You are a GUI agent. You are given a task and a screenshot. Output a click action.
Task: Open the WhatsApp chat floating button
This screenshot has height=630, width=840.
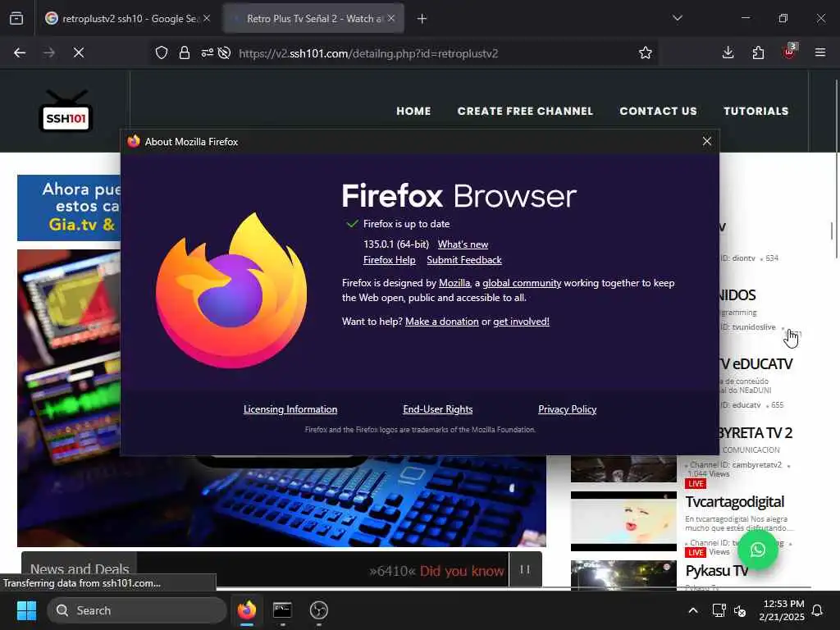pyautogui.click(x=757, y=550)
